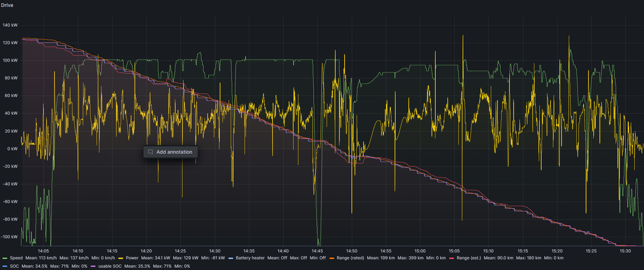Image resolution: width=644 pixels, height=270 pixels.
Task: Click the Power 'Min: -81 kW' legend value
Action: (213, 258)
